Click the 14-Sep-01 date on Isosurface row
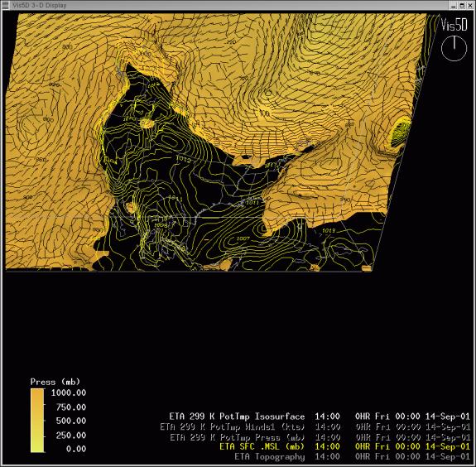The width and height of the screenshot is (476, 467). pyautogui.click(x=448, y=416)
